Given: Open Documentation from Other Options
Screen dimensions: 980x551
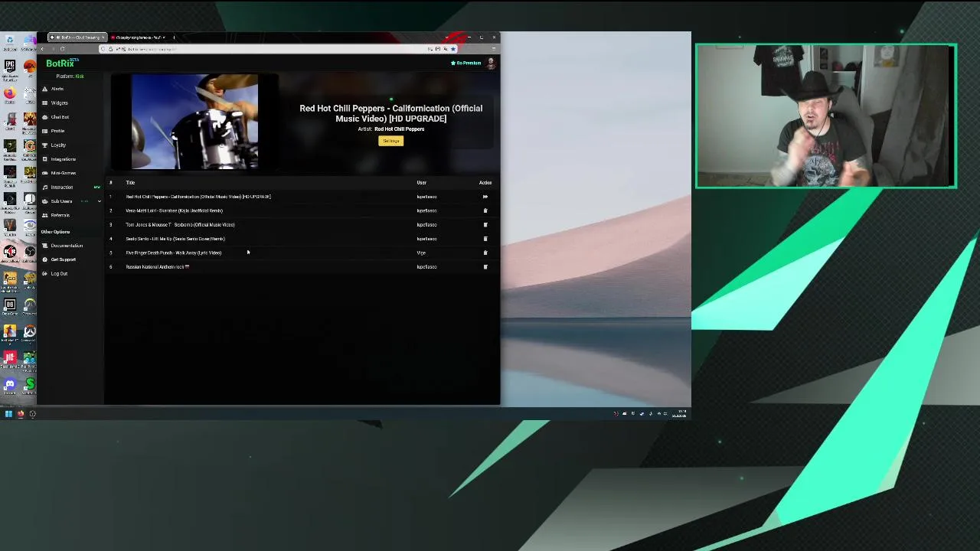Looking at the screenshot, I should click(x=63, y=246).
